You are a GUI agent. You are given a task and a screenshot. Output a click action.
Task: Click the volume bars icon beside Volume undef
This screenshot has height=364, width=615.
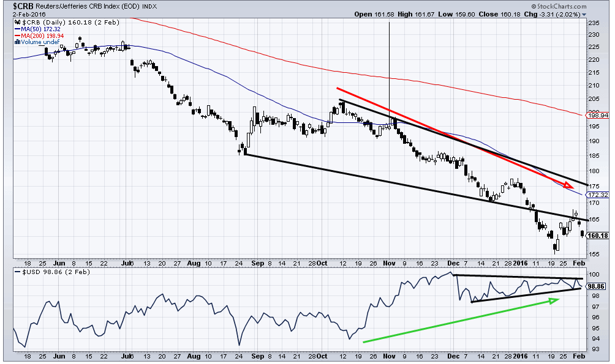[18, 42]
